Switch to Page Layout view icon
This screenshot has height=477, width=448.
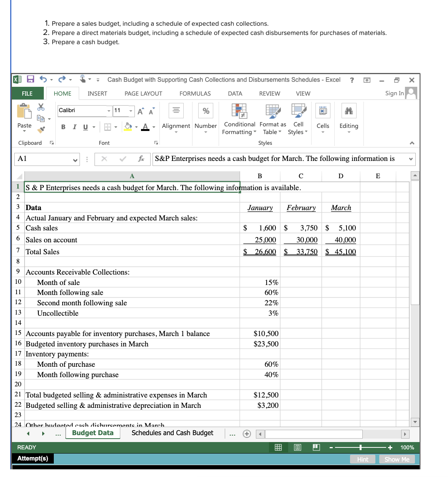click(297, 447)
